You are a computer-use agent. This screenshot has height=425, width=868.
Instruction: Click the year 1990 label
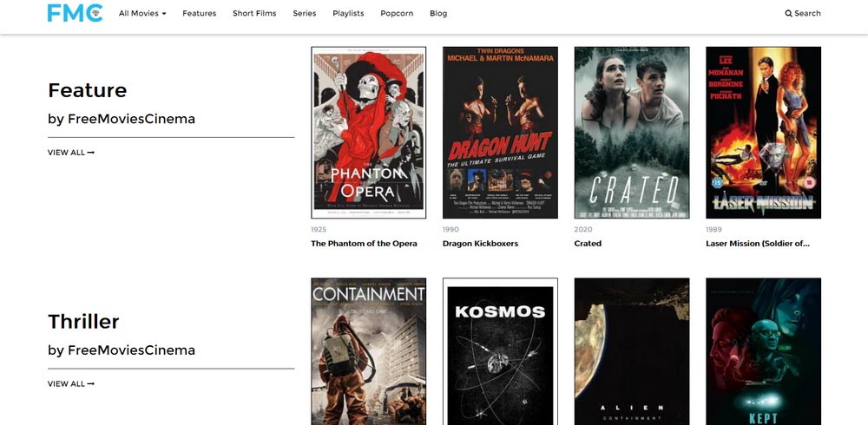click(450, 229)
